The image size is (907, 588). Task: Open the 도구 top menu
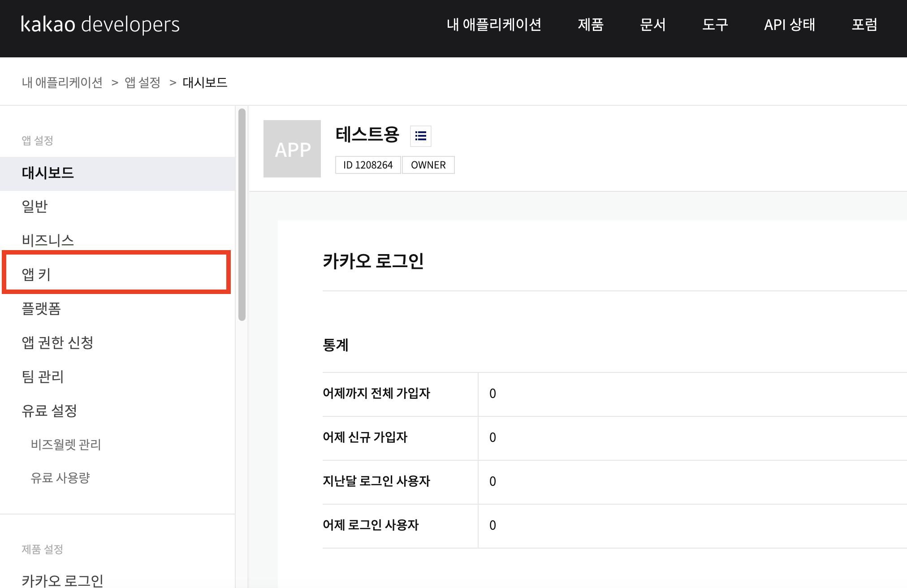point(715,25)
